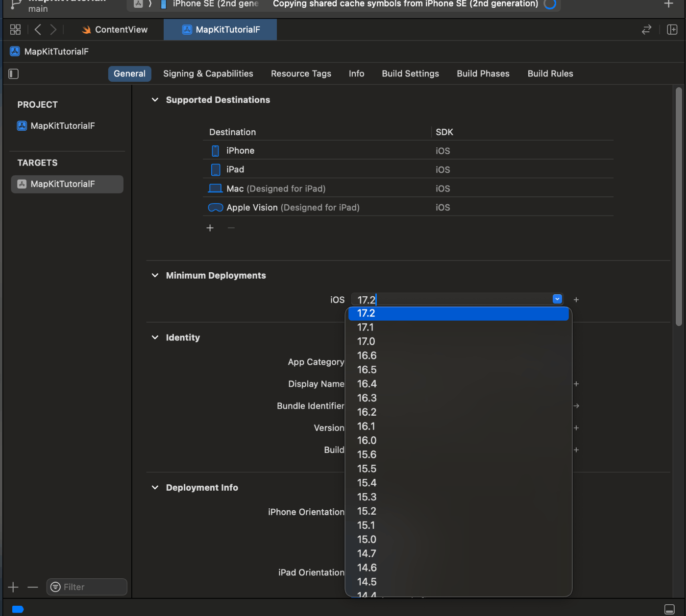This screenshot has width=686, height=616.
Task: Add a minimum deployment with plus icon
Action: [576, 300]
